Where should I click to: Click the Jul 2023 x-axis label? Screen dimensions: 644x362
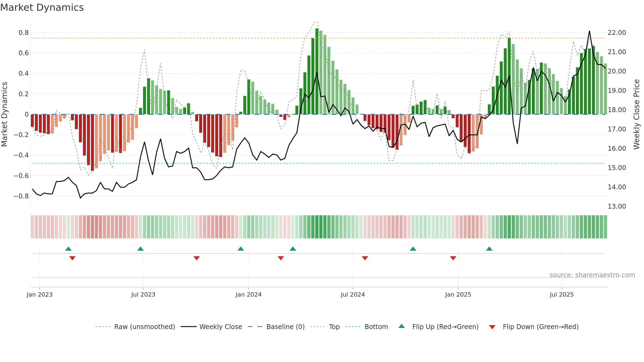click(143, 294)
